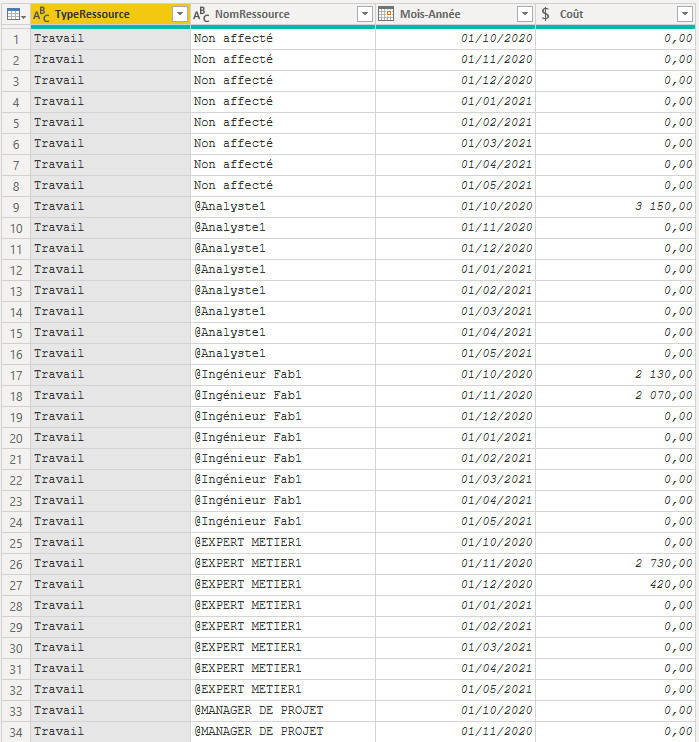Select row number 34
The width and height of the screenshot is (699, 742).
coord(16,732)
